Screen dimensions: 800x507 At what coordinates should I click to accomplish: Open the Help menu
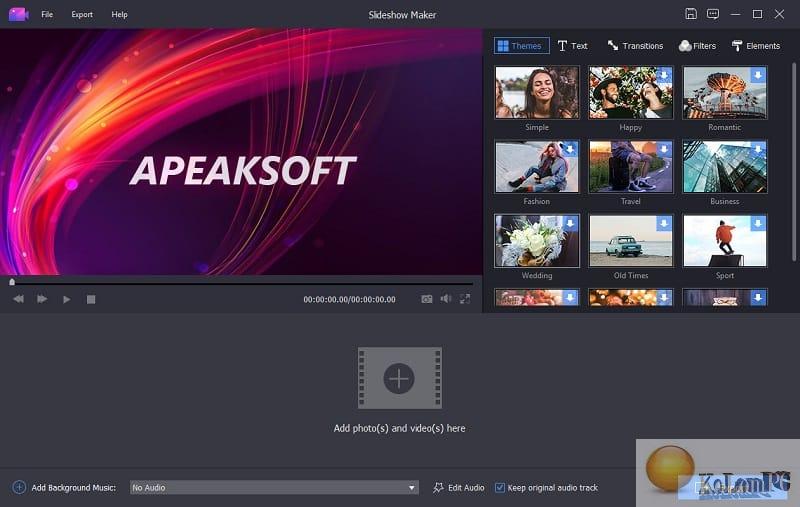pos(119,14)
